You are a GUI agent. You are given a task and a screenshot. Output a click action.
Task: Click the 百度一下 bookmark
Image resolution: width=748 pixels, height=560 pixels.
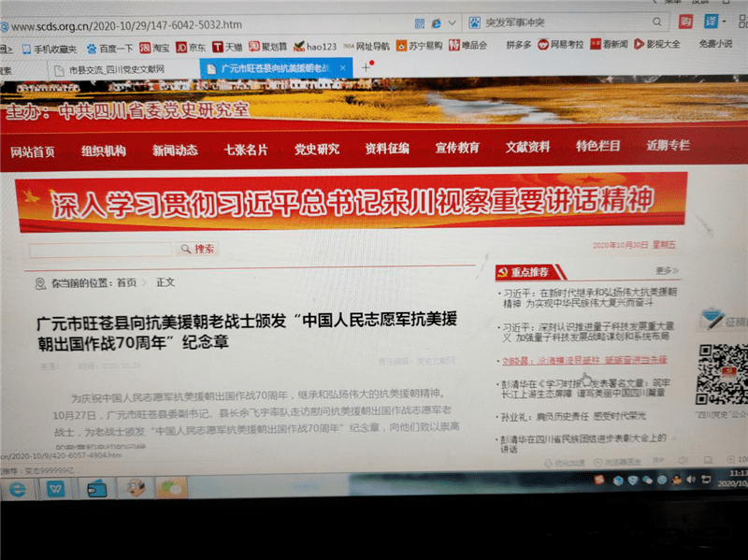[109, 48]
